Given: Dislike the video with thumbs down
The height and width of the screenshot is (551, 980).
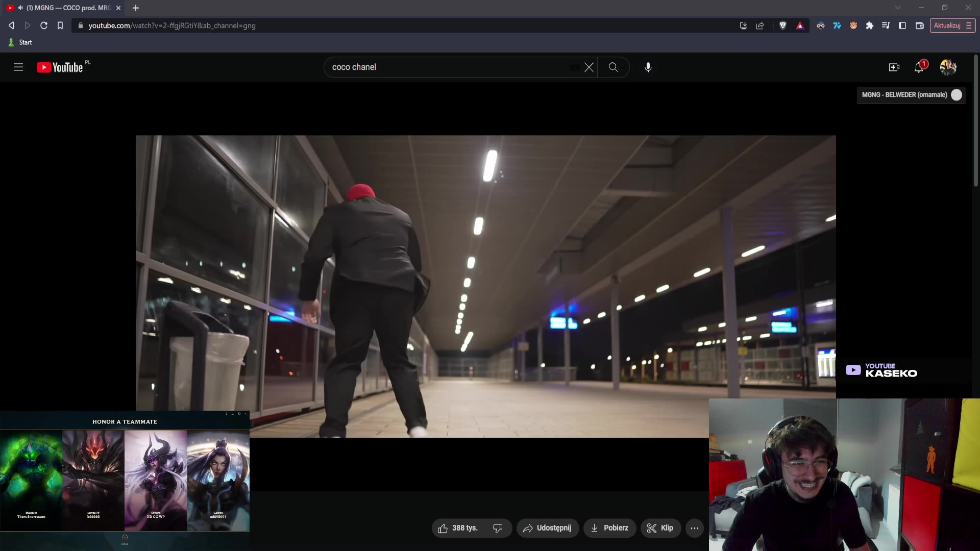Looking at the screenshot, I should [498, 528].
